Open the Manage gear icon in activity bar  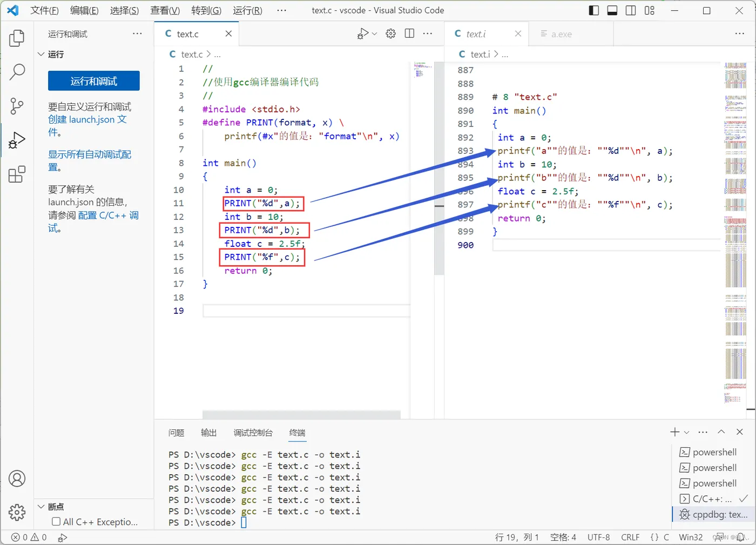click(x=17, y=512)
